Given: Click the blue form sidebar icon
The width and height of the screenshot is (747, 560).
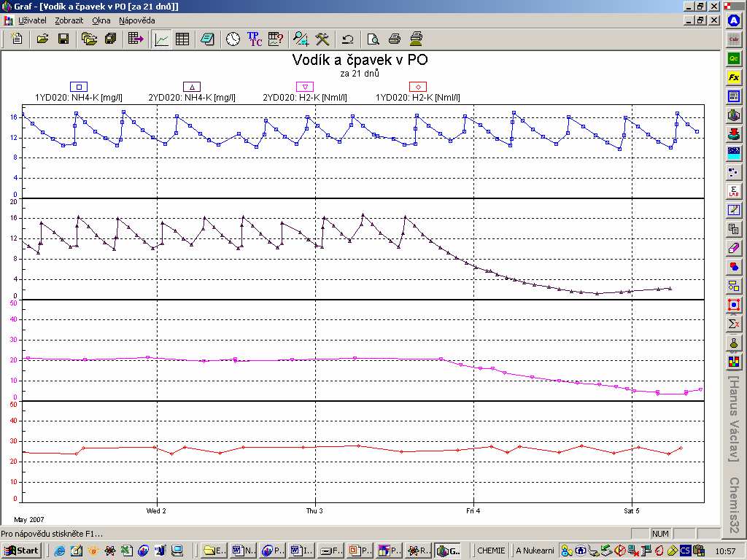Looking at the screenshot, I should tap(734, 96).
